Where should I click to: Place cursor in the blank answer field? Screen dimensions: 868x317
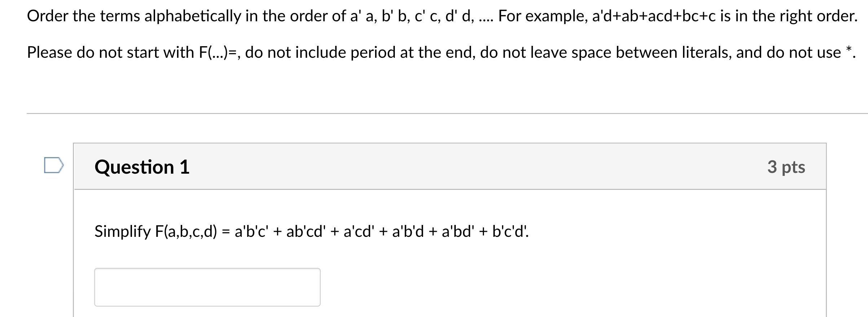point(207,287)
